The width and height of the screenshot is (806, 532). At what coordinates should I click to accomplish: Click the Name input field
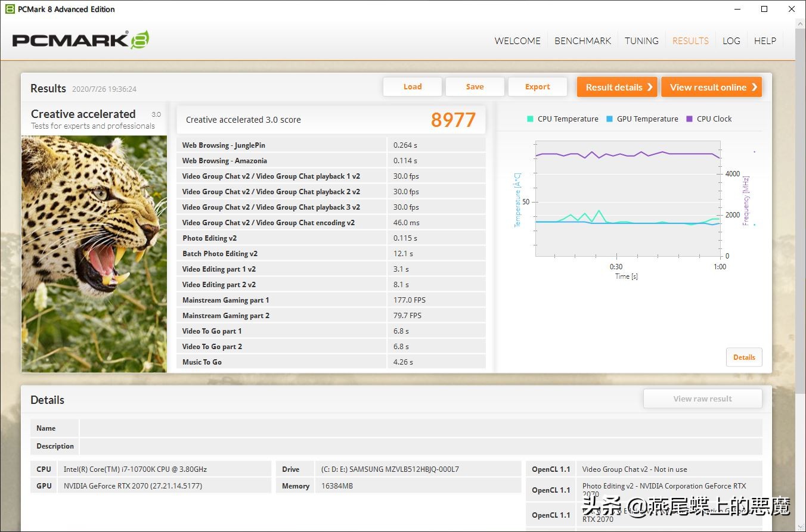tap(420, 428)
